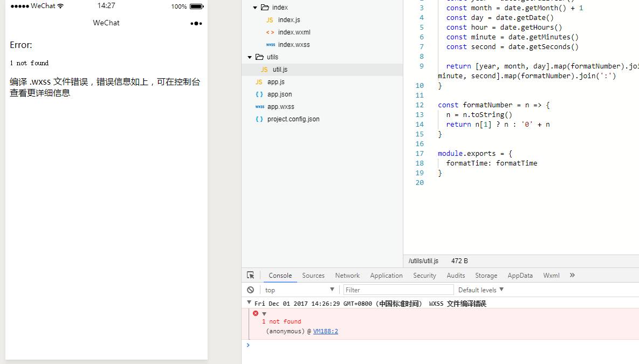Click the wxss icon beside index.wxss
Screen dimensions: 639x364
coord(271,45)
